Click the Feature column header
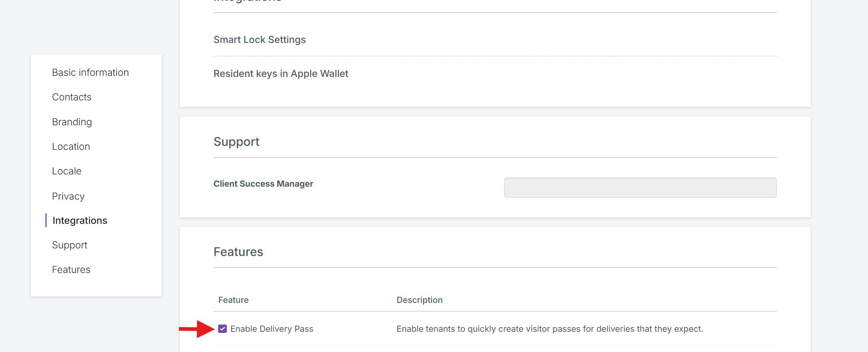This screenshot has width=868, height=352. click(x=233, y=300)
